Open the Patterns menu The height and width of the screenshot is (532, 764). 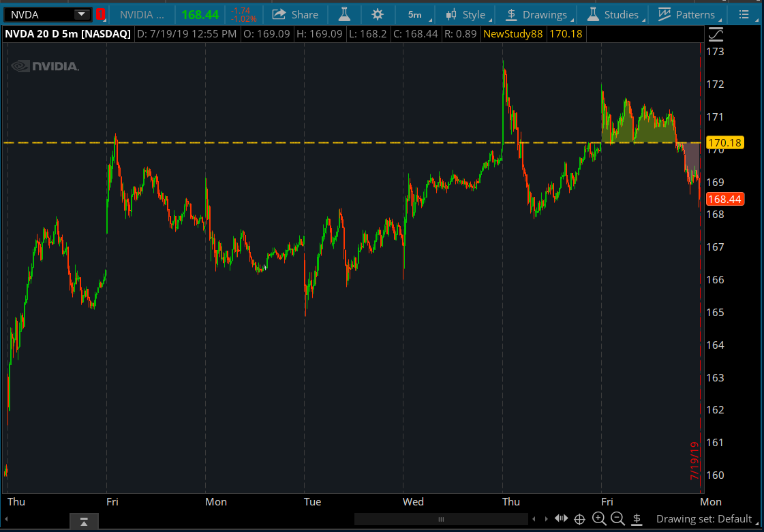click(687, 14)
